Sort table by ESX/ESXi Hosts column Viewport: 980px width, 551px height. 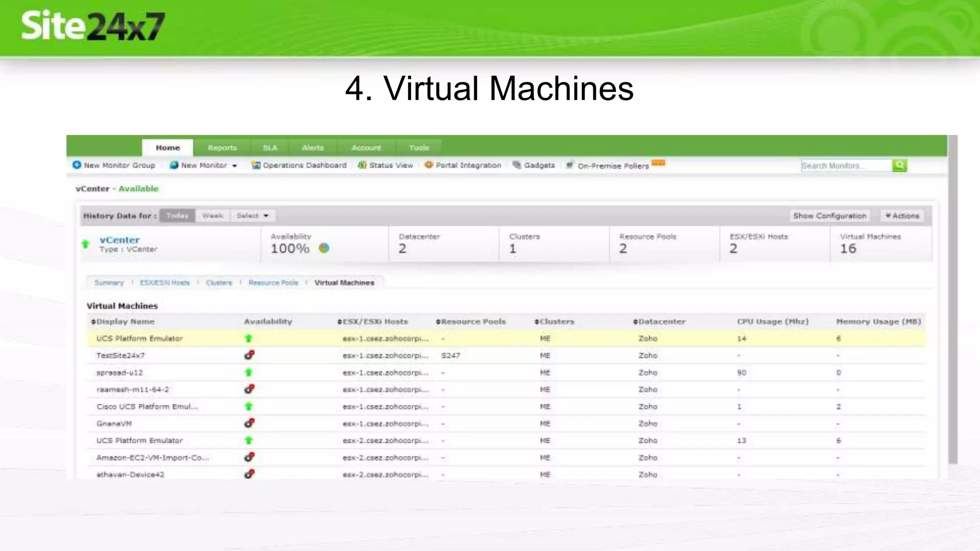pyautogui.click(x=372, y=321)
